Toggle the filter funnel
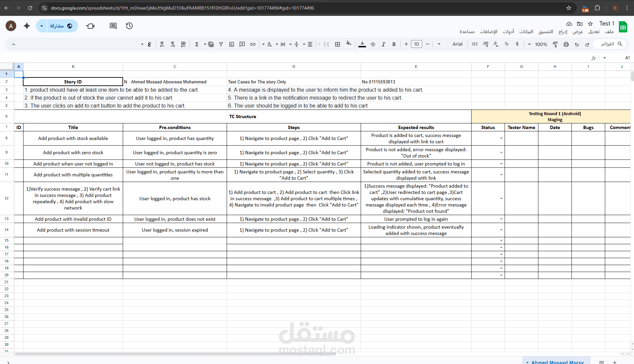 [221, 44]
